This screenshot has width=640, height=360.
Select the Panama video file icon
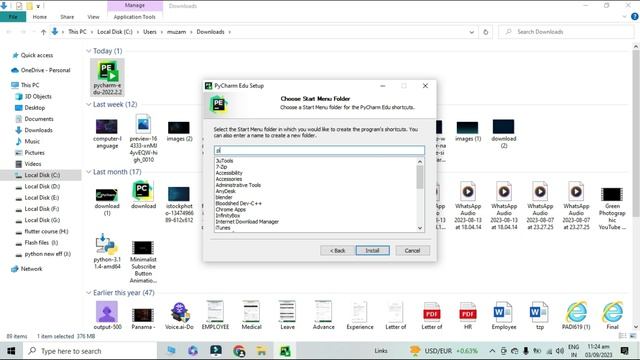(143, 315)
